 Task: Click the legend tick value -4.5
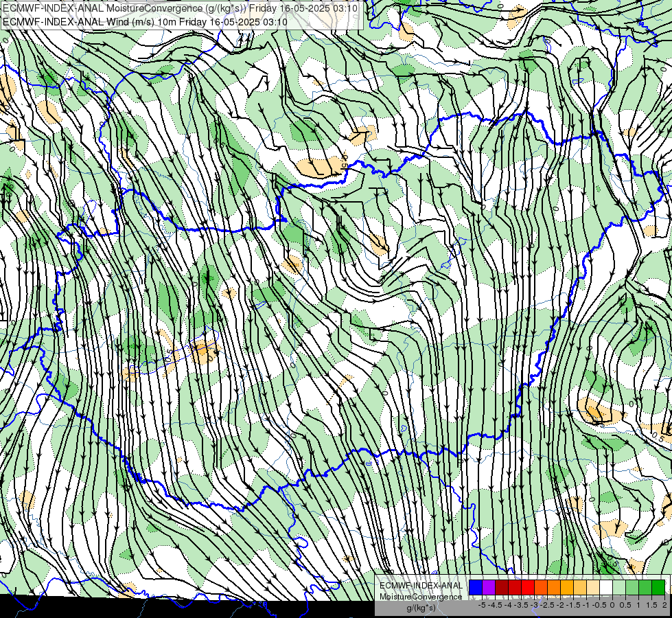pyautogui.click(x=495, y=605)
